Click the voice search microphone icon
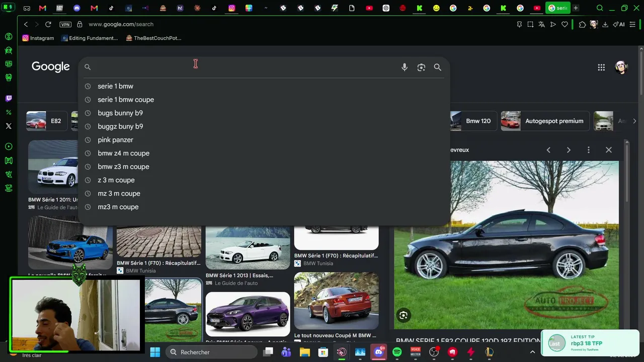This screenshot has height=362, width=644. [x=405, y=67]
